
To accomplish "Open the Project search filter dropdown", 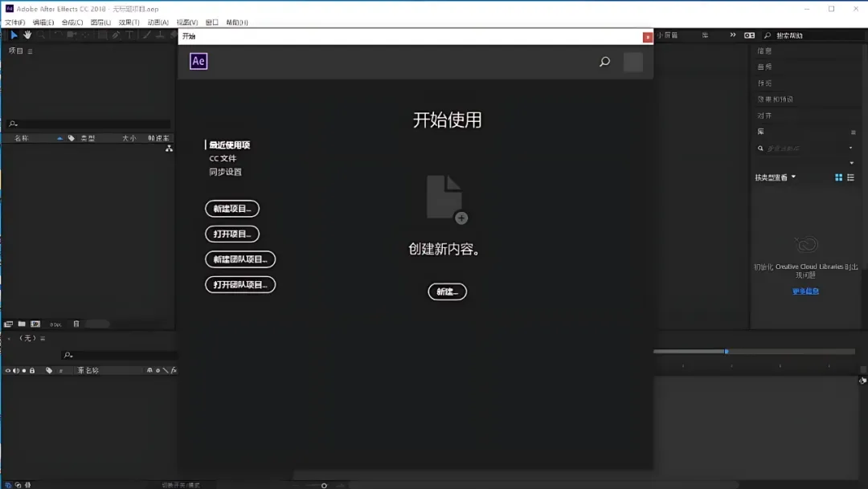I will (14, 124).
